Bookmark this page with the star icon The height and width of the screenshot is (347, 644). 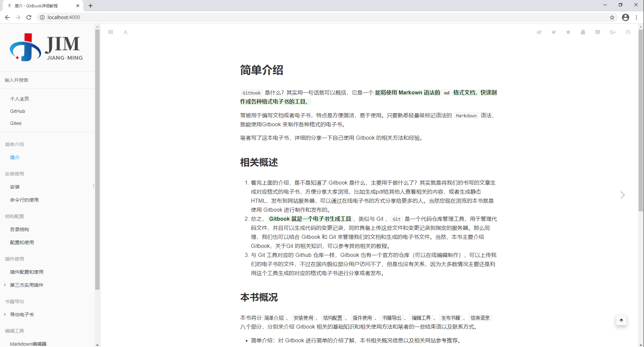pyautogui.click(x=612, y=17)
